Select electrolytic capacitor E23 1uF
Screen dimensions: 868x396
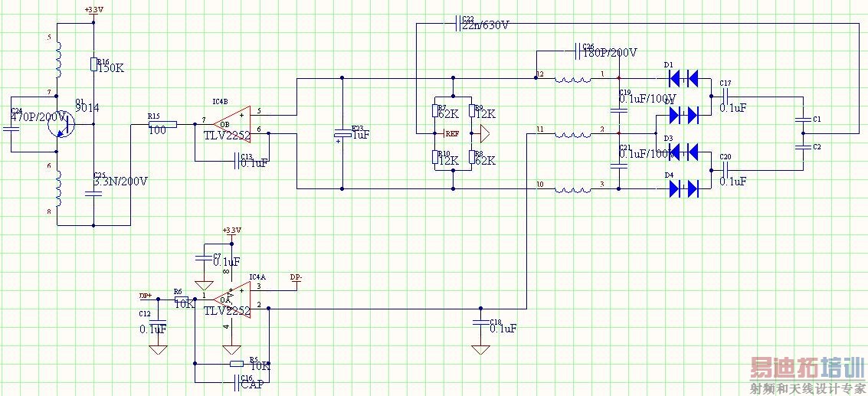pos(342,135)
